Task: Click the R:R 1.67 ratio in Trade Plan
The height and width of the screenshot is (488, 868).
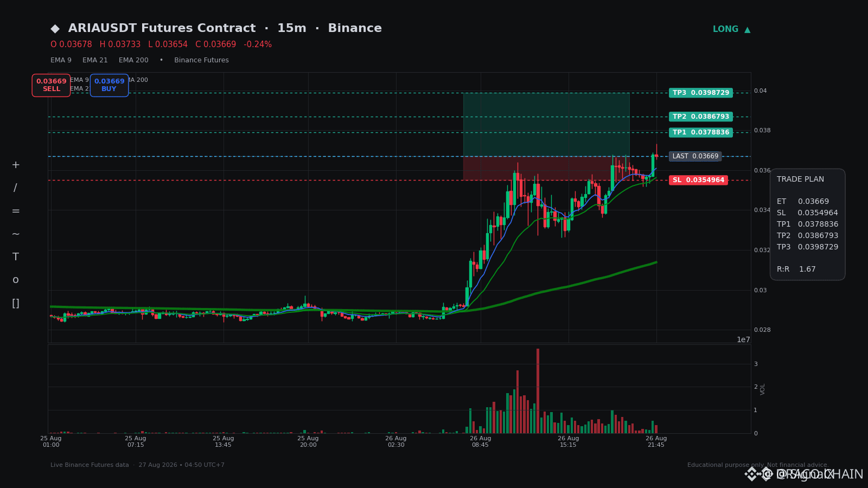Action: (x=796, y=269)
